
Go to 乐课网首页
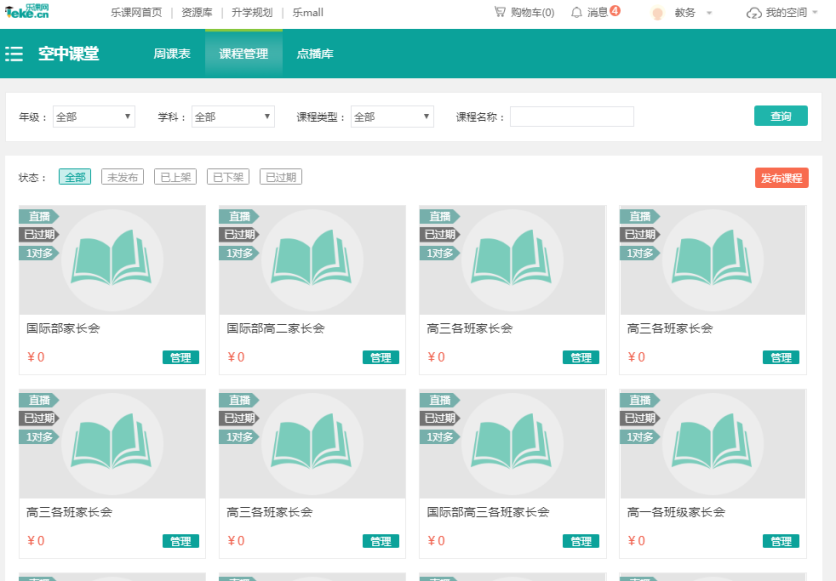136,12
